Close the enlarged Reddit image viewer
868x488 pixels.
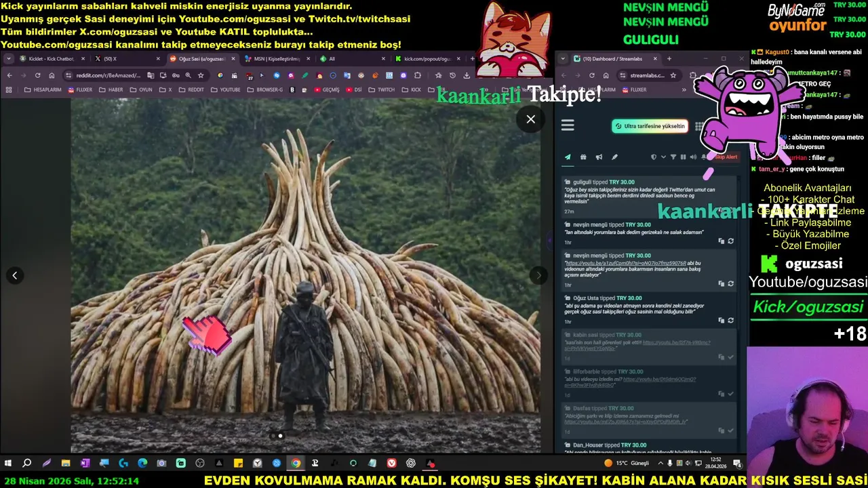coord(530,119)
